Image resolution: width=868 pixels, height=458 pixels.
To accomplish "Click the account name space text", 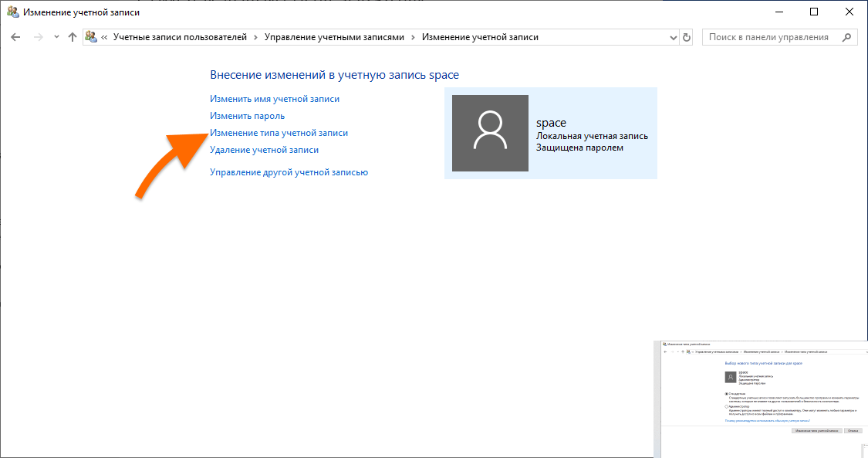I will point(551,123).
